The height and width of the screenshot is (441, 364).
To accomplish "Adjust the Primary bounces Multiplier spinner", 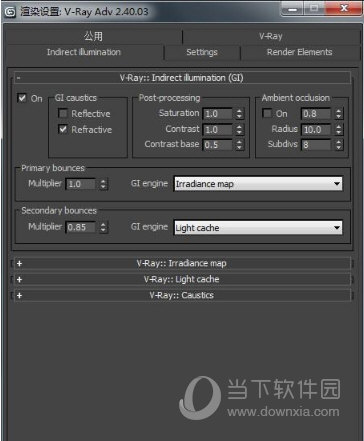I will [103, 184].
